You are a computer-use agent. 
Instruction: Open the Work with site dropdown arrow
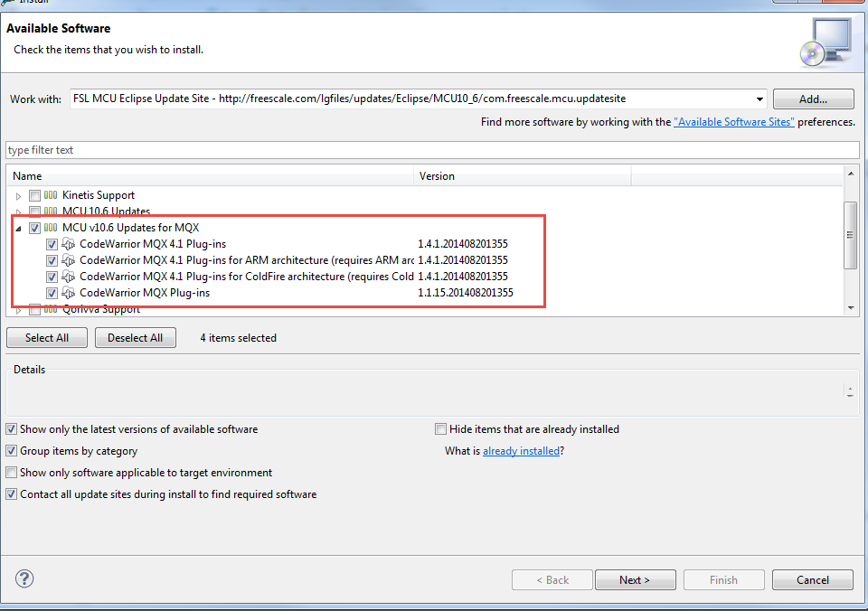[x=759, y=99]
